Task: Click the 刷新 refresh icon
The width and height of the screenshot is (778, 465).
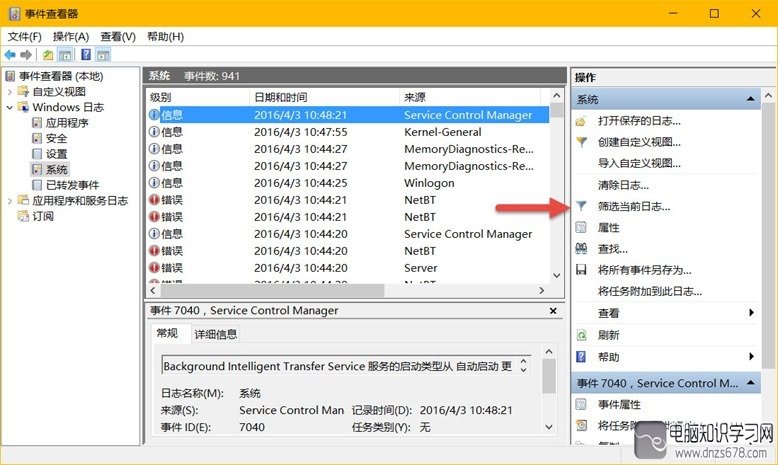Action: [x=582, y=335]
